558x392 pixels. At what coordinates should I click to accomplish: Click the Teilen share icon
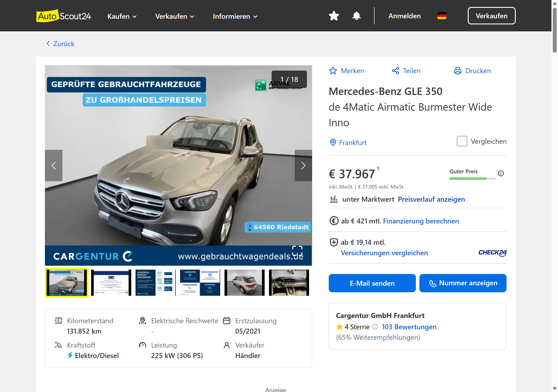(395, 71)
